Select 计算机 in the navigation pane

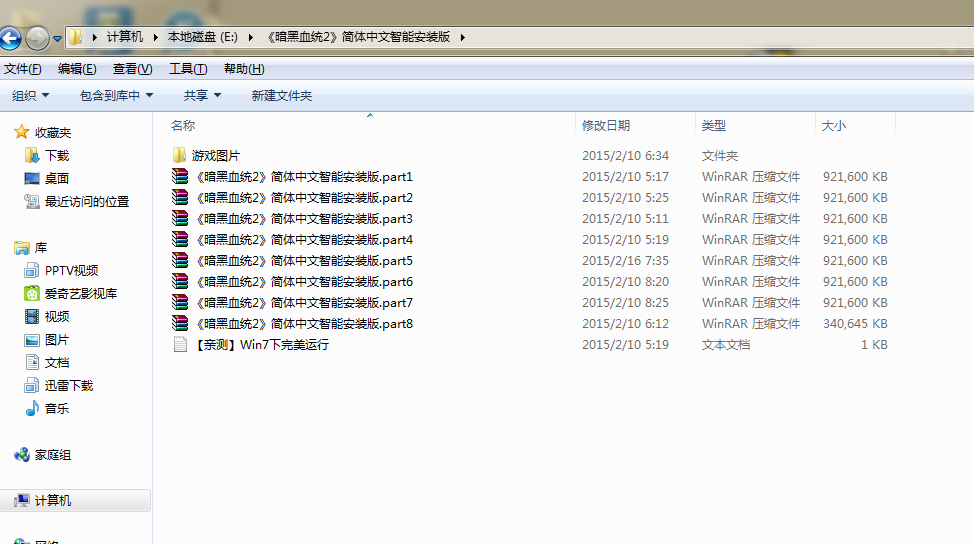75,501
